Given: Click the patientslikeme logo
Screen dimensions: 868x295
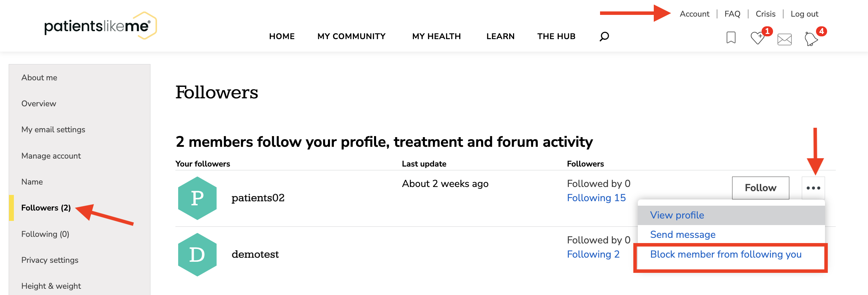Looking at the screenshot, I should tap(101, 26).
